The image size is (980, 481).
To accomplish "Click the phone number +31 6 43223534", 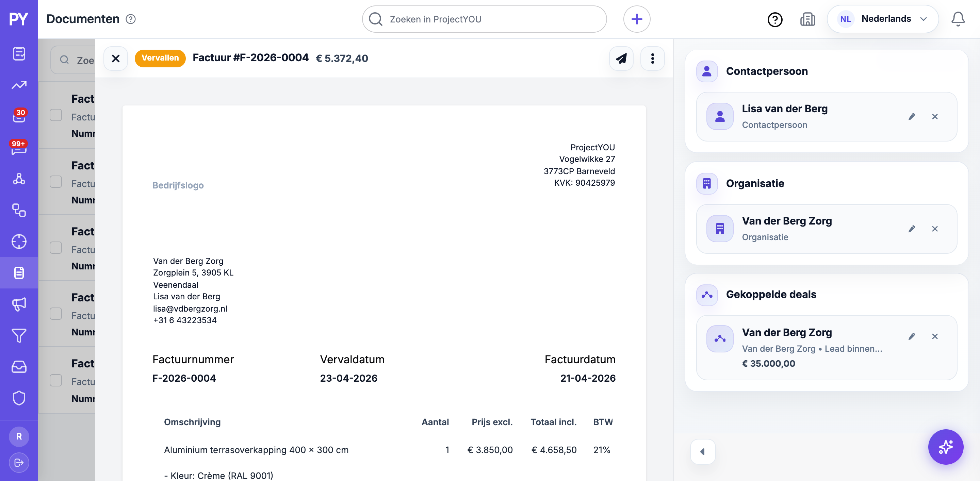I will [x=184, y=320].
